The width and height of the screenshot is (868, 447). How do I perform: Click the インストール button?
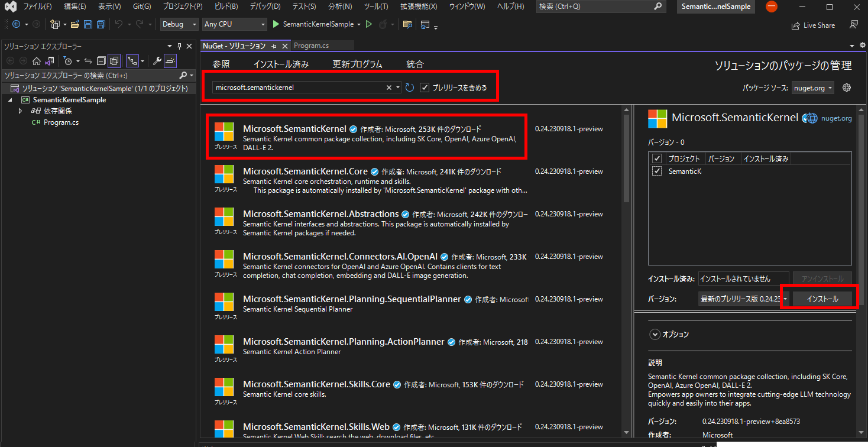click(x=823, y=299)
